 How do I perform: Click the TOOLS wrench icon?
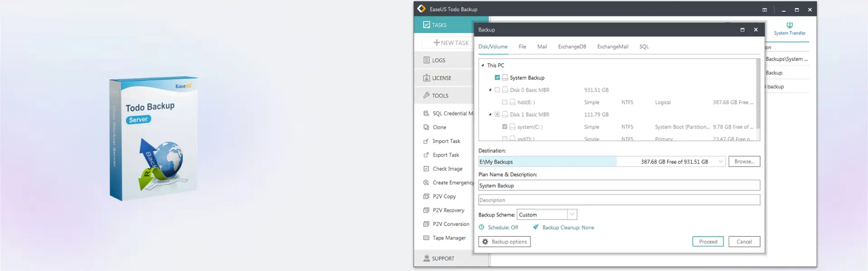[x=426, y=95]
